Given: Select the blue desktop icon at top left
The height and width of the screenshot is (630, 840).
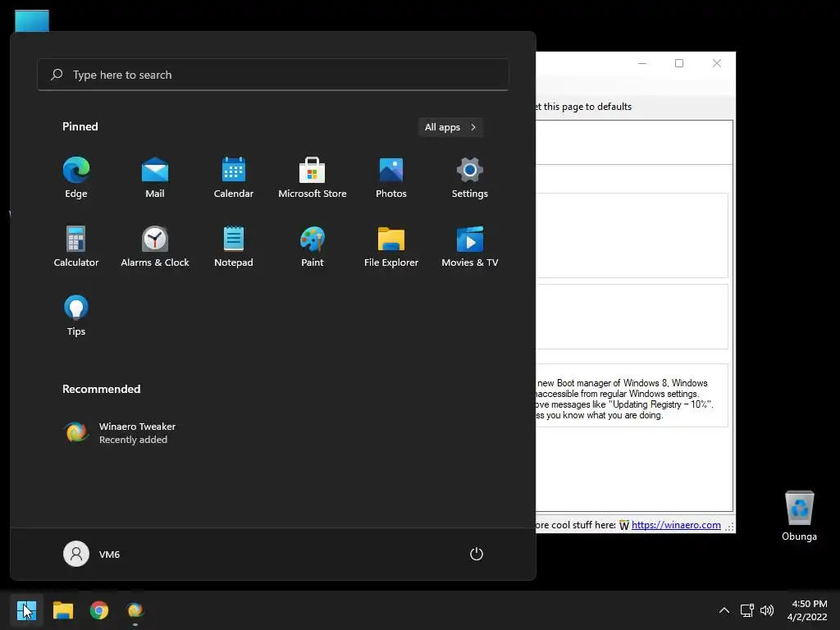Looking at the screenshot, I should (32, 21).
